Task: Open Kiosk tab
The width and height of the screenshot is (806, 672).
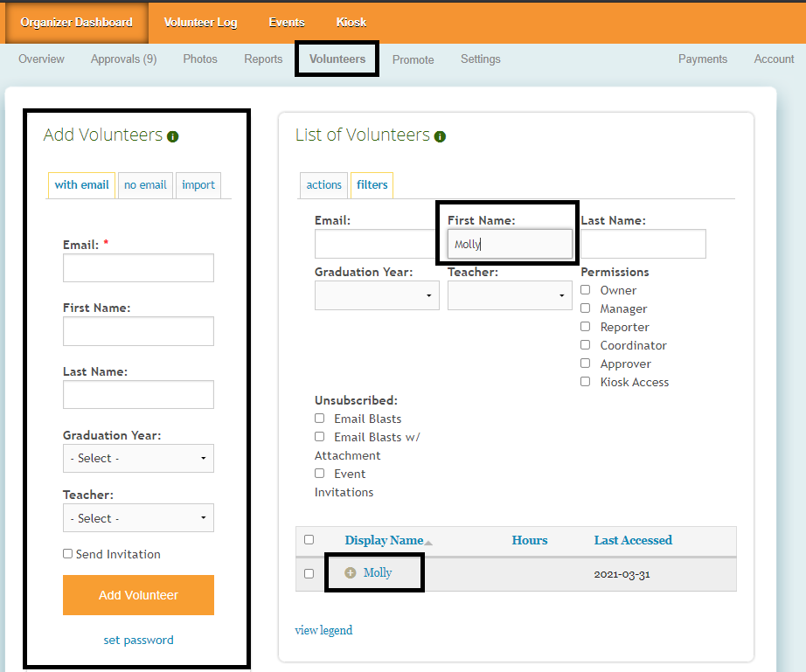Action: [x=351, y=23]
